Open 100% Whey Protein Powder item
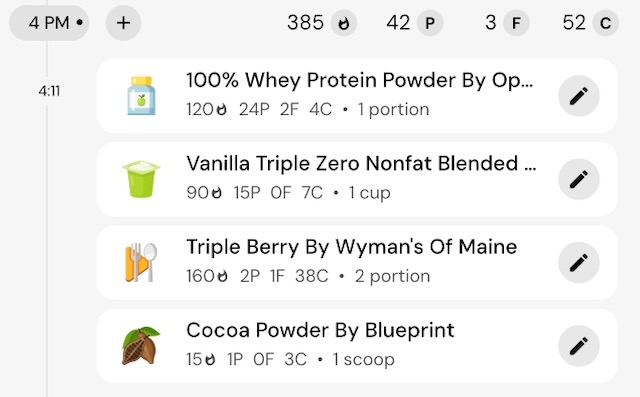This screenshot has height=397, width=640. point(357,96)
